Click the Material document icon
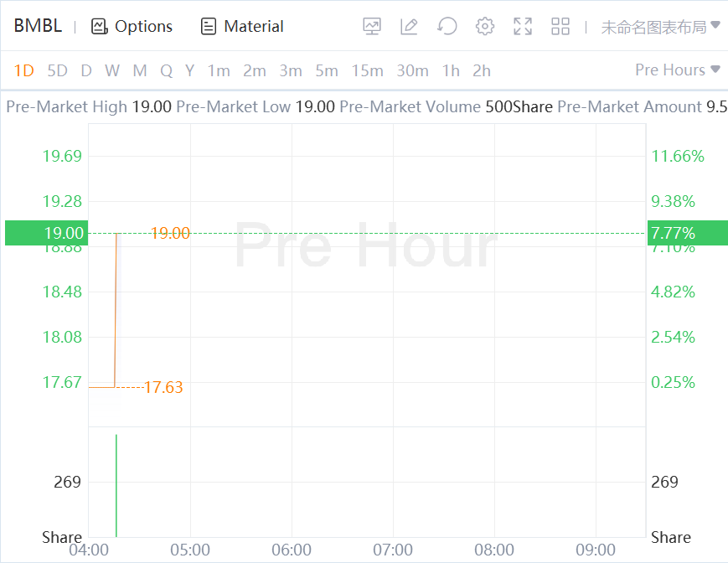 click(x=209, y=26)
